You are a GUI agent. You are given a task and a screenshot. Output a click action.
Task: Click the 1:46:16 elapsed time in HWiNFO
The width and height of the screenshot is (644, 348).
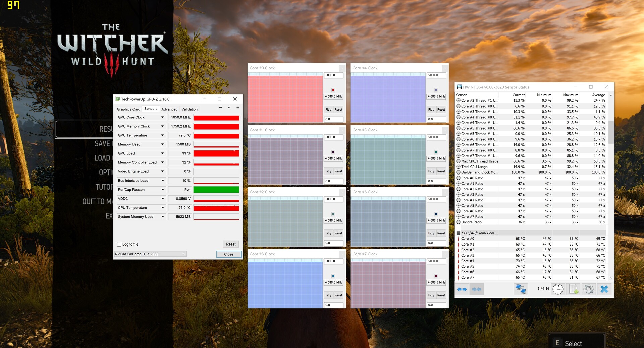pyautogui.click(x=543, y=289)
